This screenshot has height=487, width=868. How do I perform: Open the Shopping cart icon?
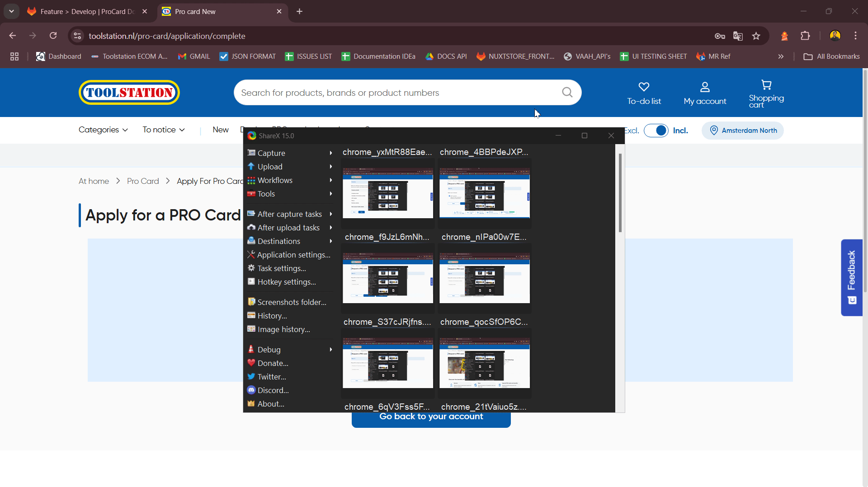(766, 85)
